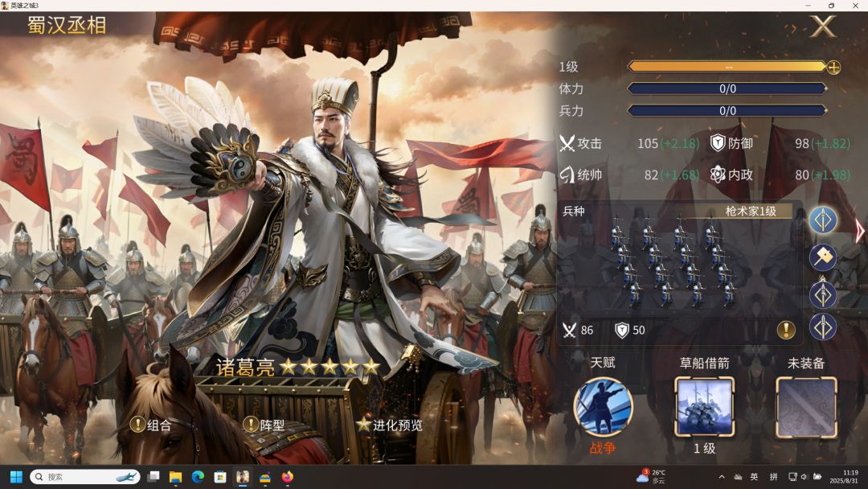Click the taskbar 搜索 search box
Image resolution: width=868 pixels, height=489 pixels.
tap(84, 477)
